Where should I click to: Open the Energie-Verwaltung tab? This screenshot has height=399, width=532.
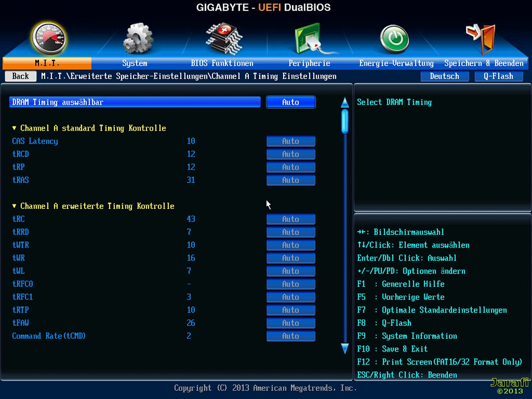pos(396,63)
